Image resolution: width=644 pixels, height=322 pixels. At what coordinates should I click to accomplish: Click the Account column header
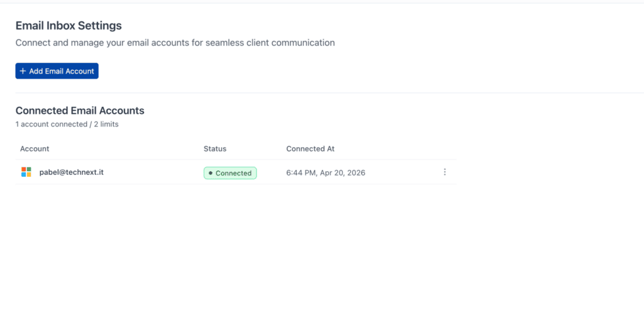tap(35, 149)
